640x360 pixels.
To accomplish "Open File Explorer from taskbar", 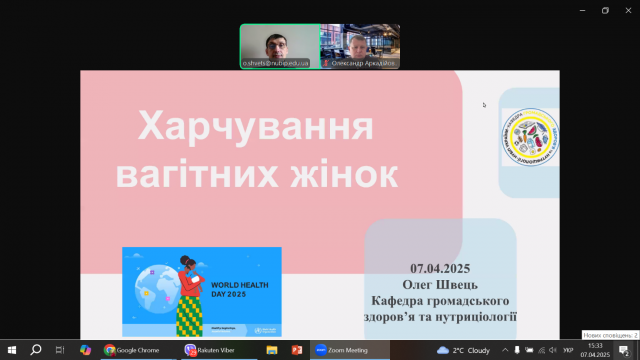I will pyautogui.click(x=272, y=350).
